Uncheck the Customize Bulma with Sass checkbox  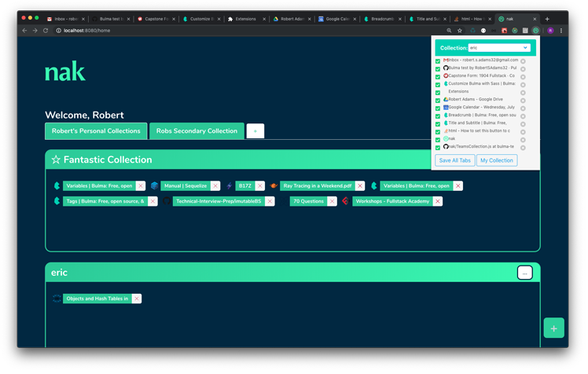click(438, 85)
